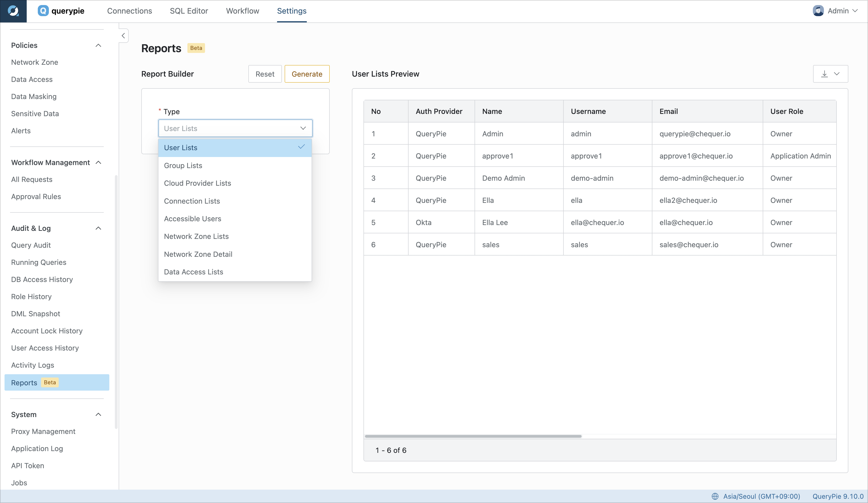Open Sensitive Data settings
The height and width of the screenshot is (503, 868).
click(35, 113)
